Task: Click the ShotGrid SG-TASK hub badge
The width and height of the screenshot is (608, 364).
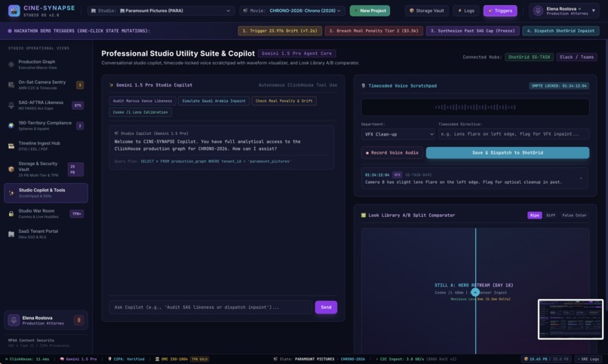Action: [529, 57]
